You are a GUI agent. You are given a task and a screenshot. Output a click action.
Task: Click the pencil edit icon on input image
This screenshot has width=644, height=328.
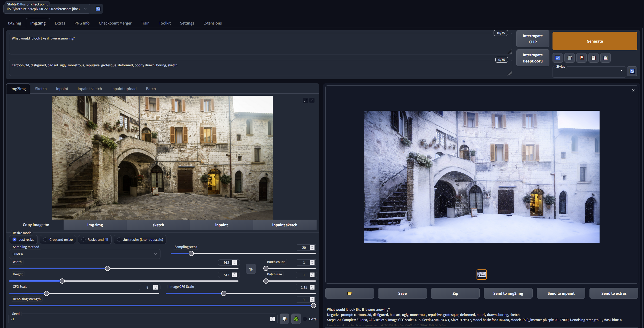pos(306,100)
